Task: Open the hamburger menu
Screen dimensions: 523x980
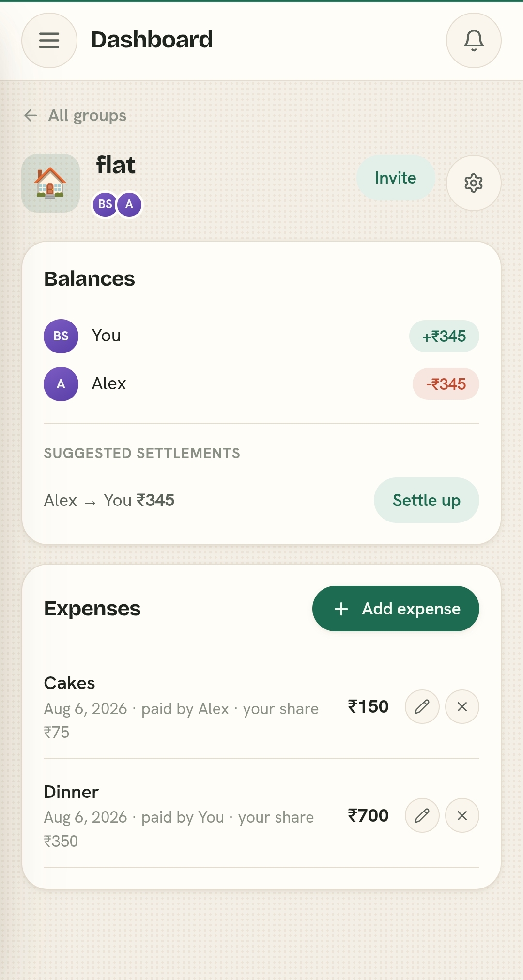Action: pyautogui.click(x=49, y=40)
